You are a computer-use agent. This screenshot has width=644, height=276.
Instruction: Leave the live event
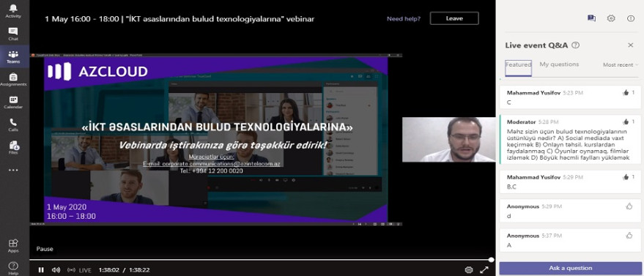(x=454, y=18)
